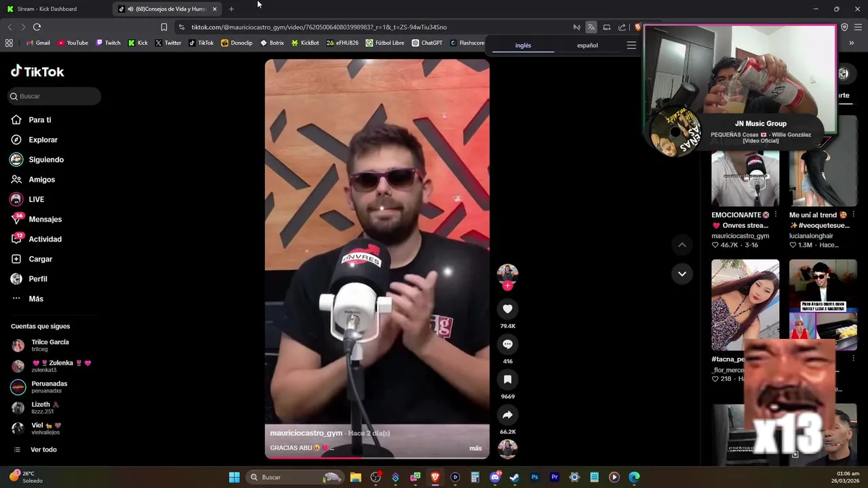Screen dimensions: 868x488
Task: Launch Photoshop from taskbar
Action: [x=534, y=477]
